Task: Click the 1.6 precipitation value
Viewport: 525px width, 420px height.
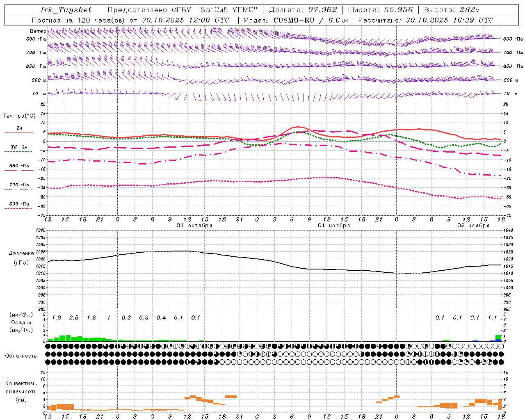Action: 91,318
